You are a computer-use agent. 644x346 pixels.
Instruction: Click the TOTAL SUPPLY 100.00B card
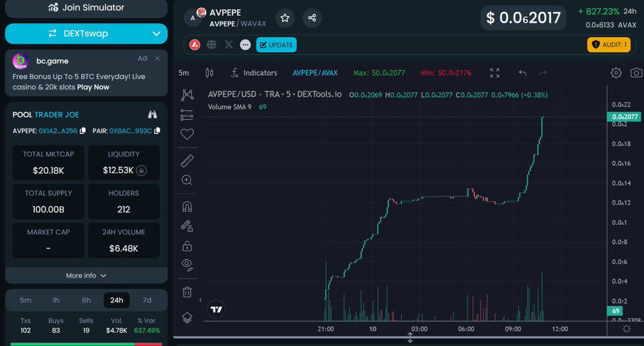48,202
